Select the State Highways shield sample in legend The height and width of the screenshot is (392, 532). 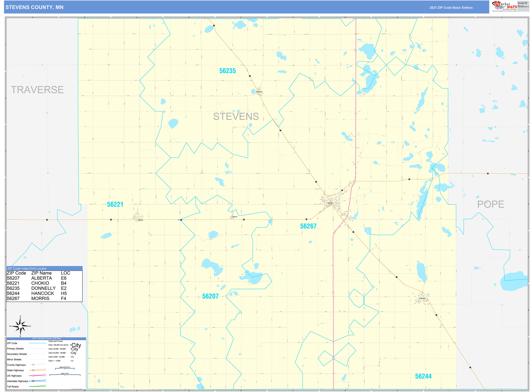click(33, 370)
